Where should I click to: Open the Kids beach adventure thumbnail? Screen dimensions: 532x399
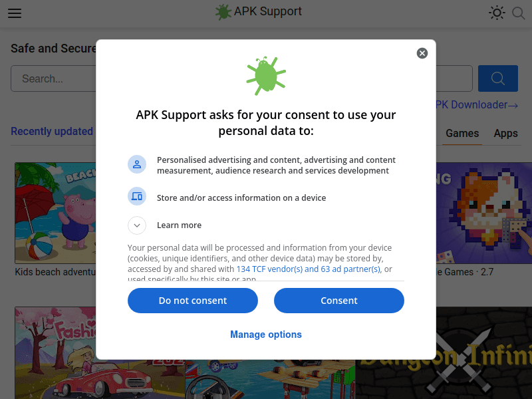(56, 213)
